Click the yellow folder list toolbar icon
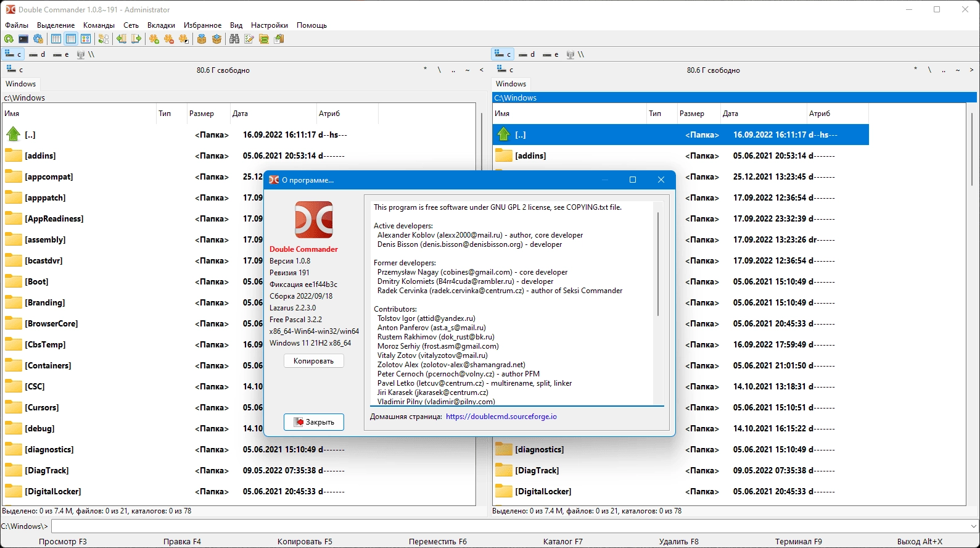 (264, 39)
